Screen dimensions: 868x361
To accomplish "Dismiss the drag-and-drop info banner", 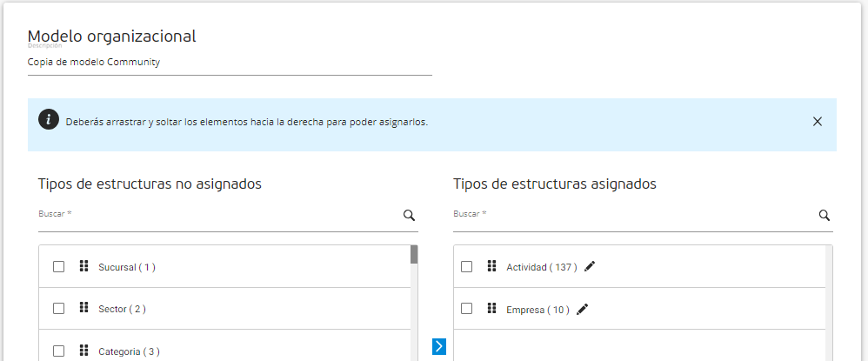I will pyautogui.click(x=818, y=122).
